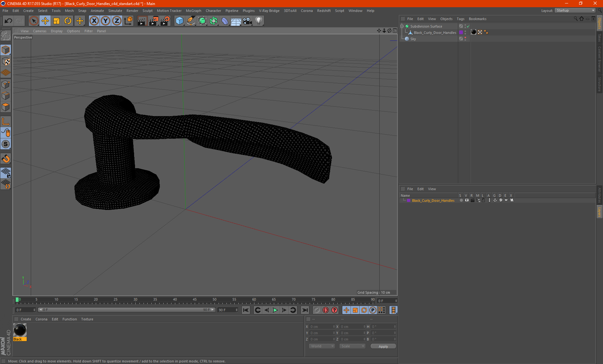Toggle Subdivision Surface enable checkmark
Viewport: 603px width, 364px height.
tap(468, 26)
